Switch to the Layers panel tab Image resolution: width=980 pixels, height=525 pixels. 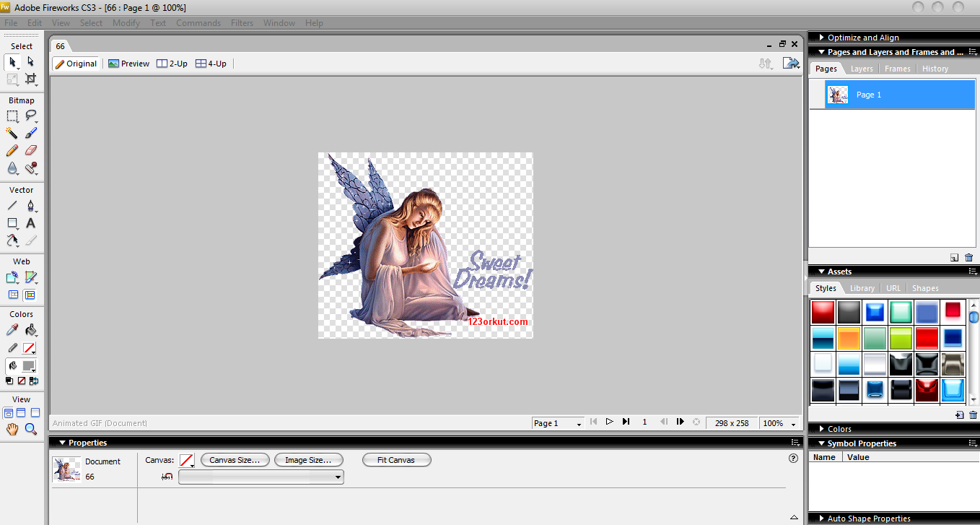(861, 68)
